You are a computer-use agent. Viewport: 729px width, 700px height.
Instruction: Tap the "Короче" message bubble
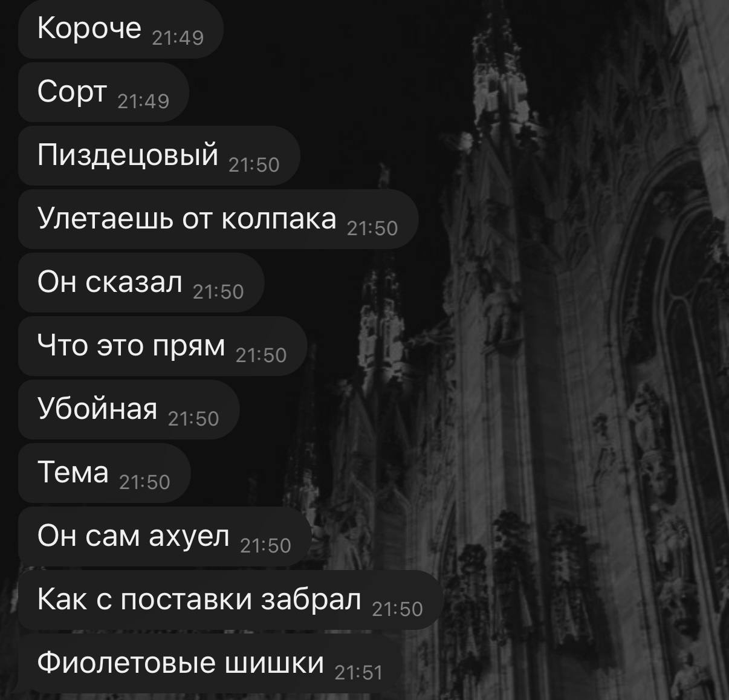(121, 28)
